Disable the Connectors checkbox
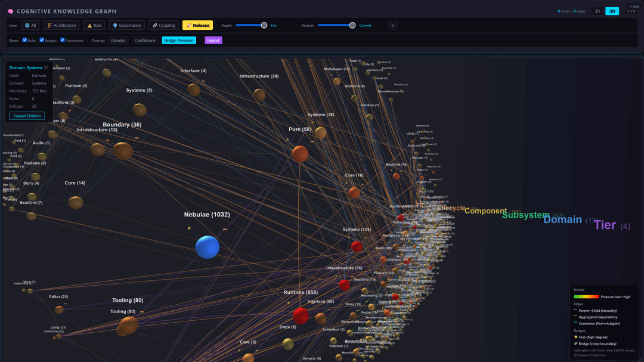This screenshot has height=362, width=644. pos(63,41)
